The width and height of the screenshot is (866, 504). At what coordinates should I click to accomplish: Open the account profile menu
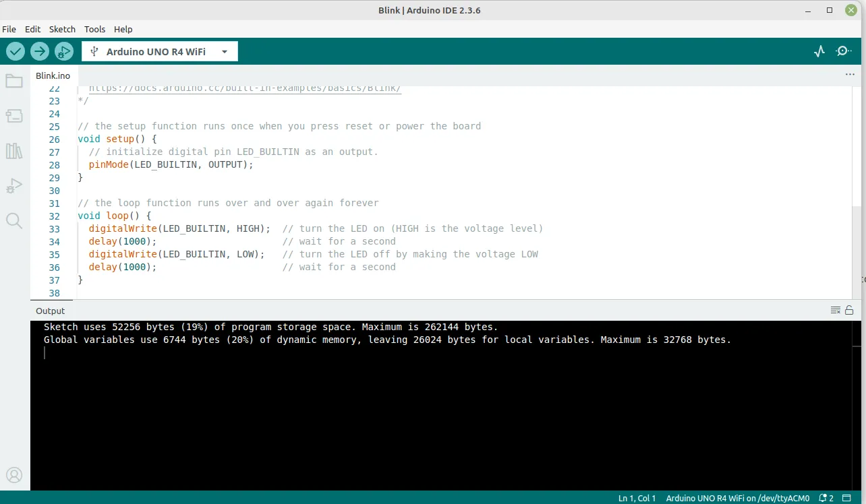(x=15, y=474)
